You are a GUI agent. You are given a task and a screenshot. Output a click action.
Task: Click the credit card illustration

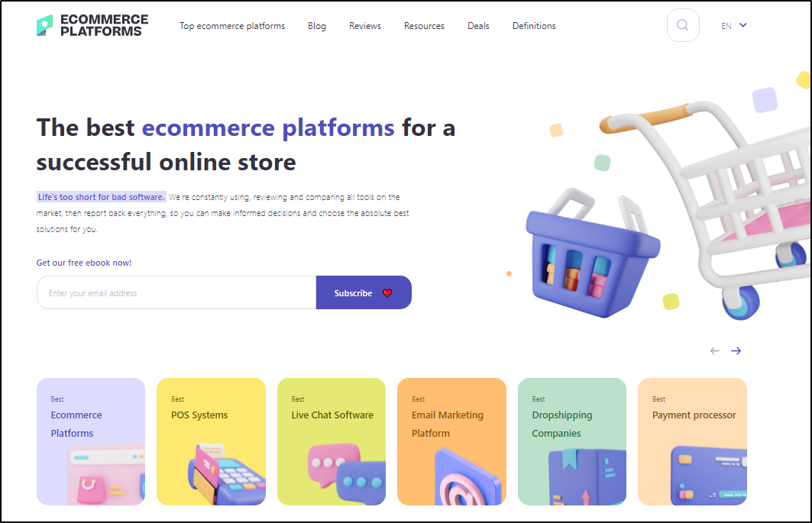(708, 476)
